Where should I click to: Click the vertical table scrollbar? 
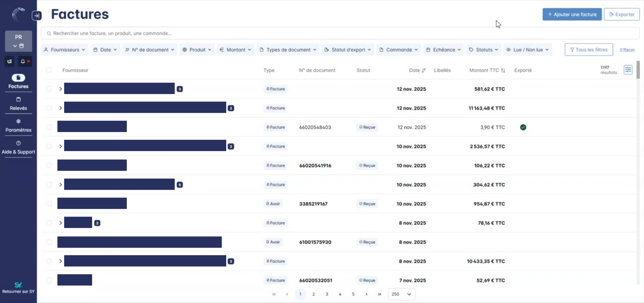pyautogui.click(x=638, y=70)
